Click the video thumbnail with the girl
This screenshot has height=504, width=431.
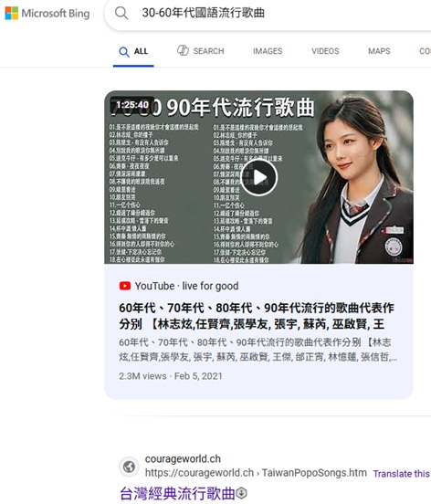pyautogui.click(x=258, y=177)
